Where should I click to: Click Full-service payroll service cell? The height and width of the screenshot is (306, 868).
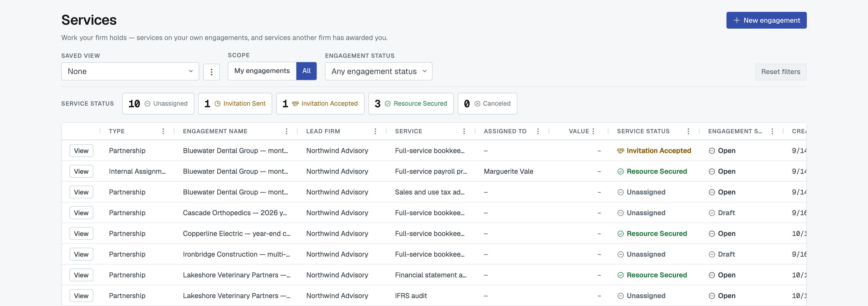[431, 172]
